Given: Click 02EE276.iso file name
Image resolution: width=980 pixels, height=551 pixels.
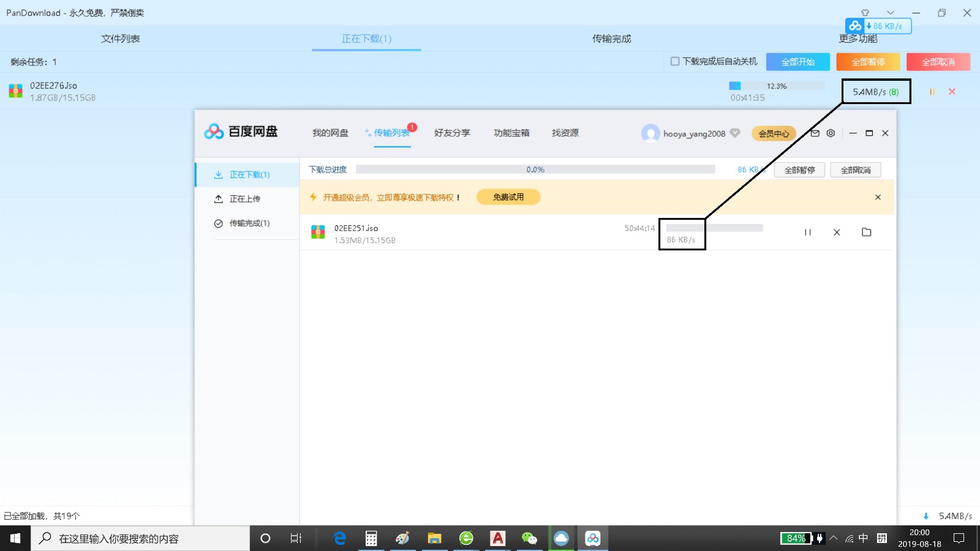Looking at the screenshot, I should (x=53, y=86).
